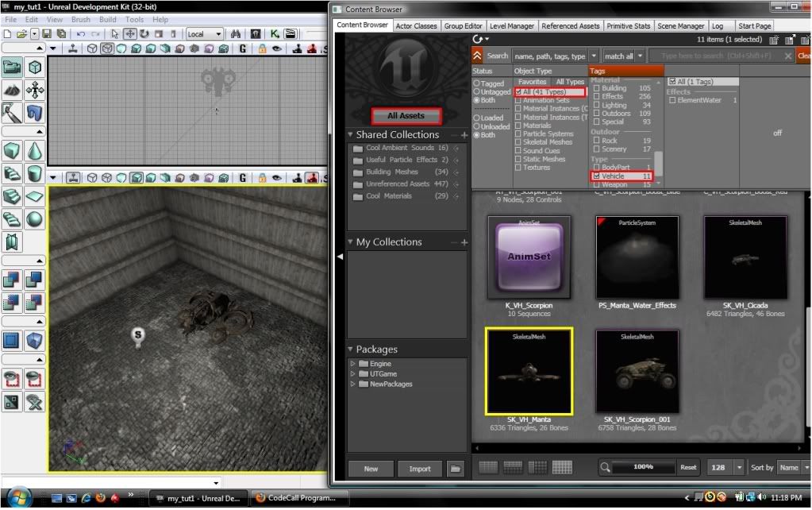Check the Building tag checkbox

(597, 88)
